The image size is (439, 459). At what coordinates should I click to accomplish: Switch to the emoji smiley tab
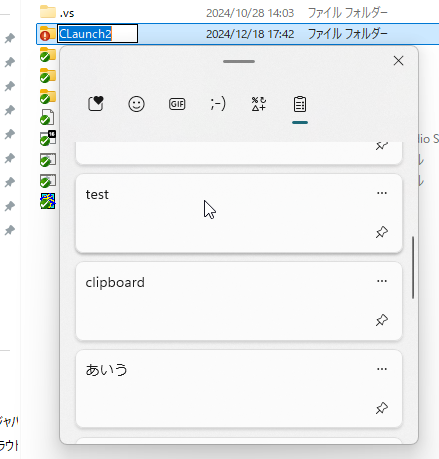pos(136,104)
